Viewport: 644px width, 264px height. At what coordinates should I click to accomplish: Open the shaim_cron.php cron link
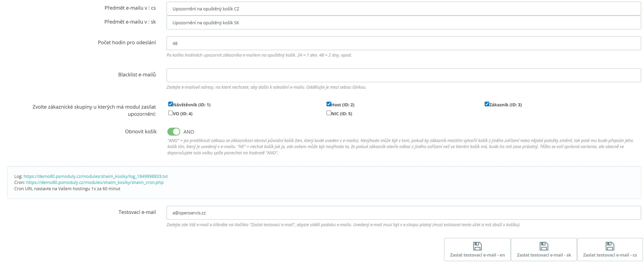click(x=95, y=182)
